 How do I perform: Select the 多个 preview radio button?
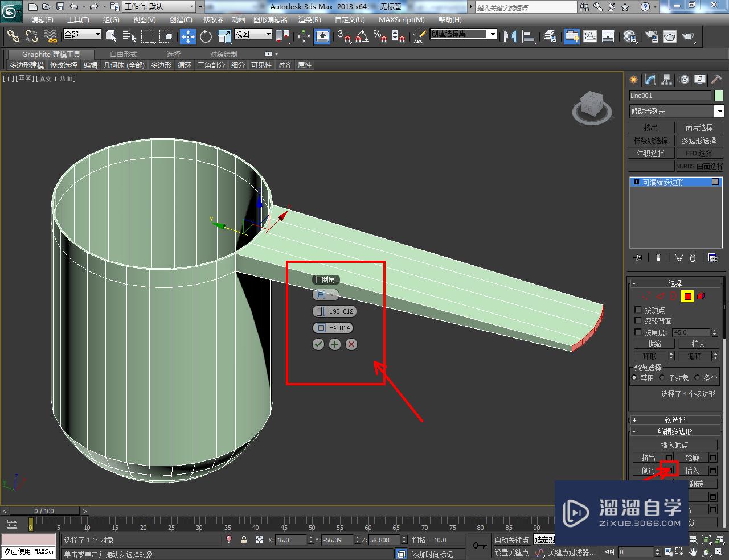click(x=697, y=377)
